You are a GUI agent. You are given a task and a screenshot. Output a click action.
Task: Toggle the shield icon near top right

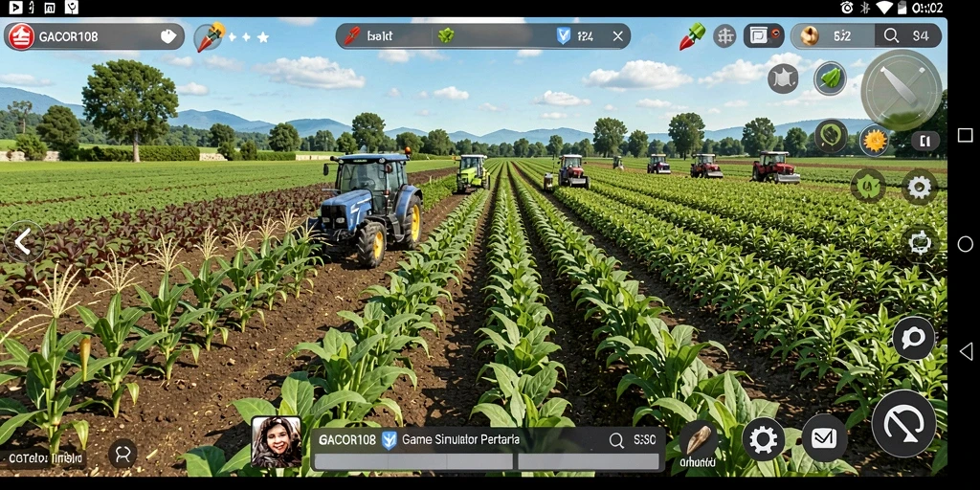(783, 78)
